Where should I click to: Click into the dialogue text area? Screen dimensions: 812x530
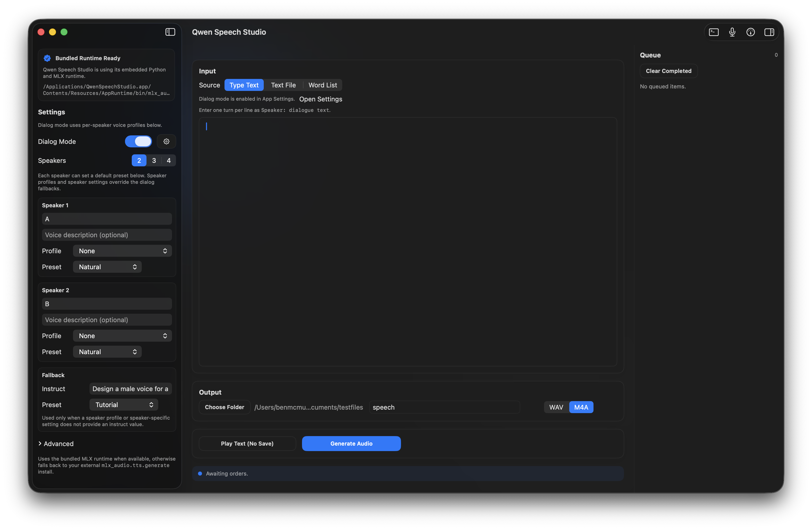408,242
